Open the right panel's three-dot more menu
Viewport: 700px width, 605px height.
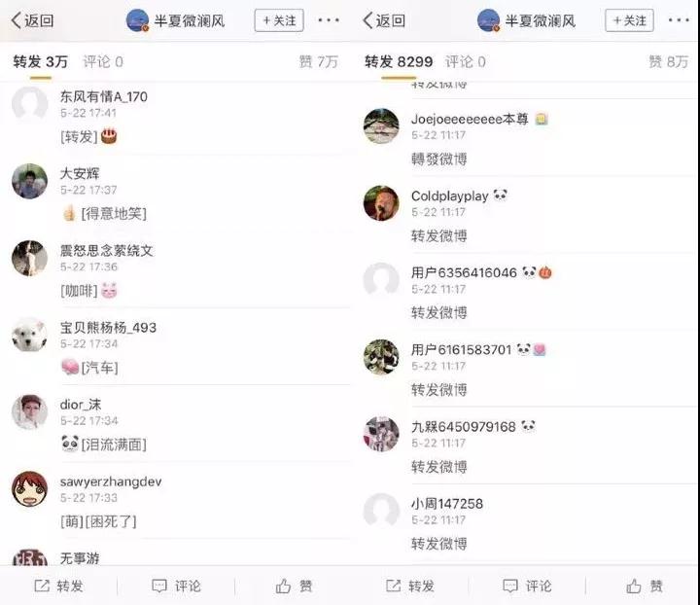tap(679, 20)
